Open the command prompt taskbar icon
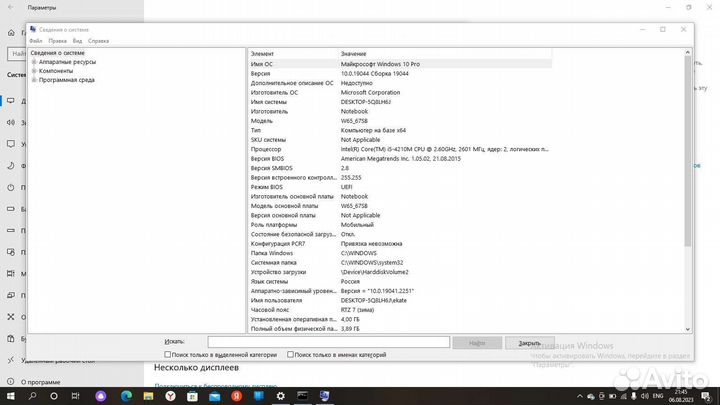This screenshot has width=720, height=405. pos(301,396)
